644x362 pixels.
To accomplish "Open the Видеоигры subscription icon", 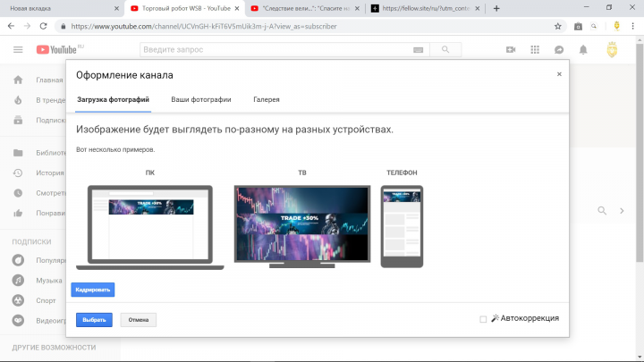I will tap(18, 321).
